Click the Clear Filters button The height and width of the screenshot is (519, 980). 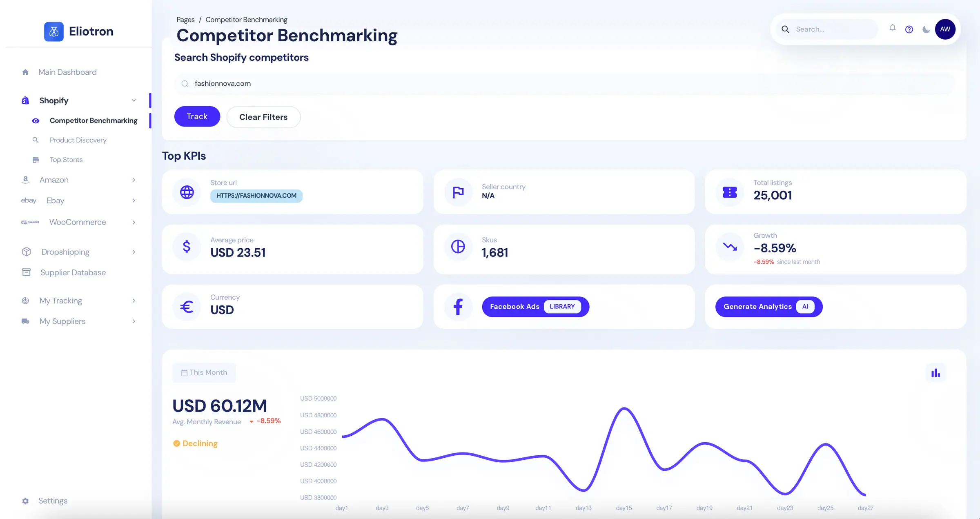263,117
